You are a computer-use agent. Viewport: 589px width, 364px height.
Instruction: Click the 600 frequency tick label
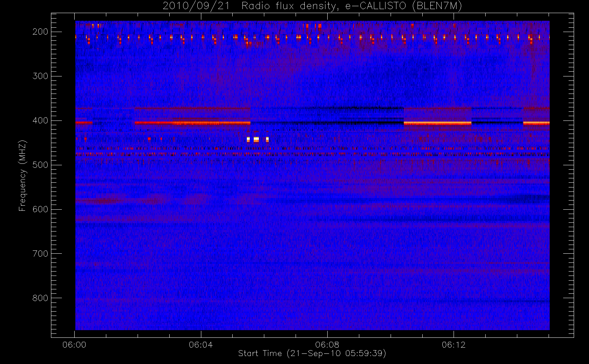click(40, 209)
